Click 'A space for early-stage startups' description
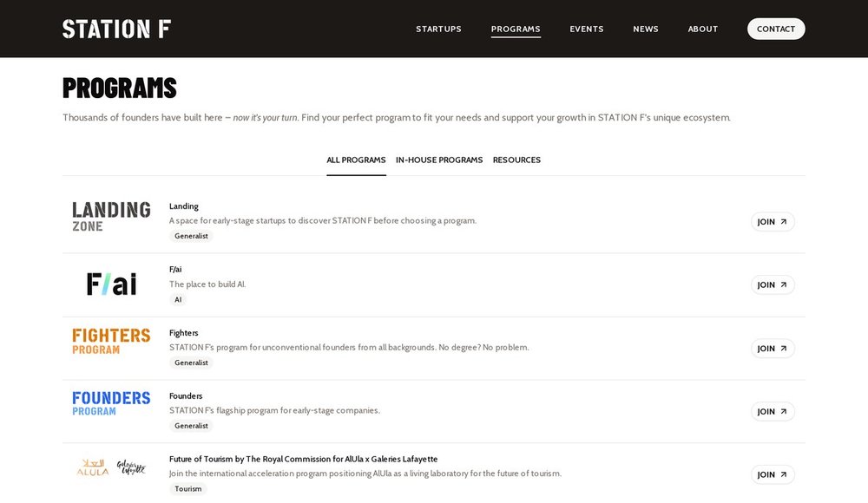Viewport: 868px width, 503px height. (323, 221)
